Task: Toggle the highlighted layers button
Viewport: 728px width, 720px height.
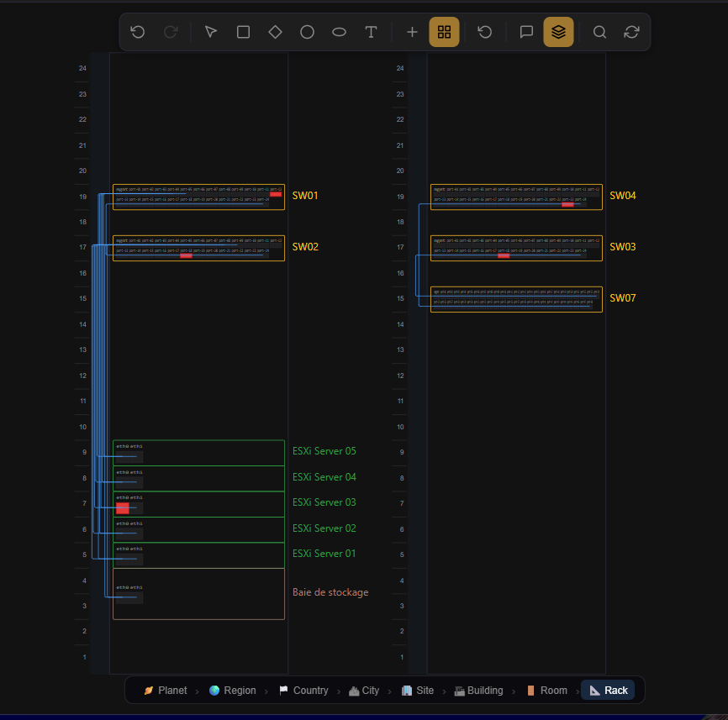Action: point(558,32)
